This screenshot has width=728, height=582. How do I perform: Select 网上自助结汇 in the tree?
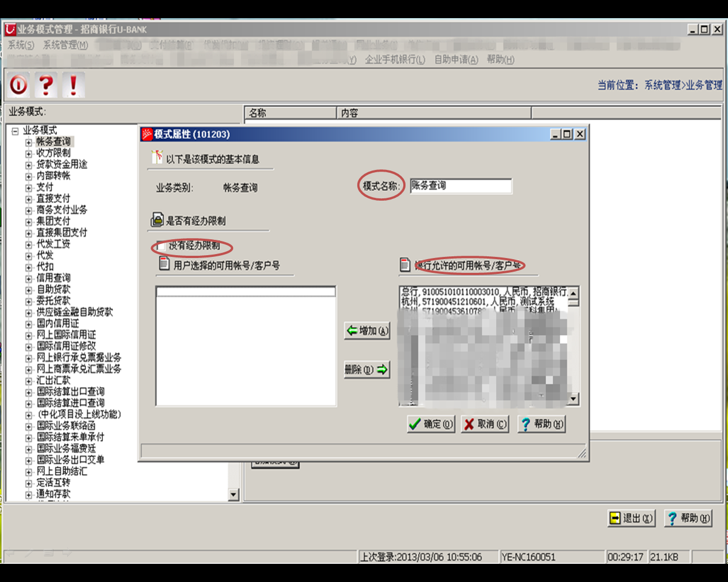click(x=62, y=471)
